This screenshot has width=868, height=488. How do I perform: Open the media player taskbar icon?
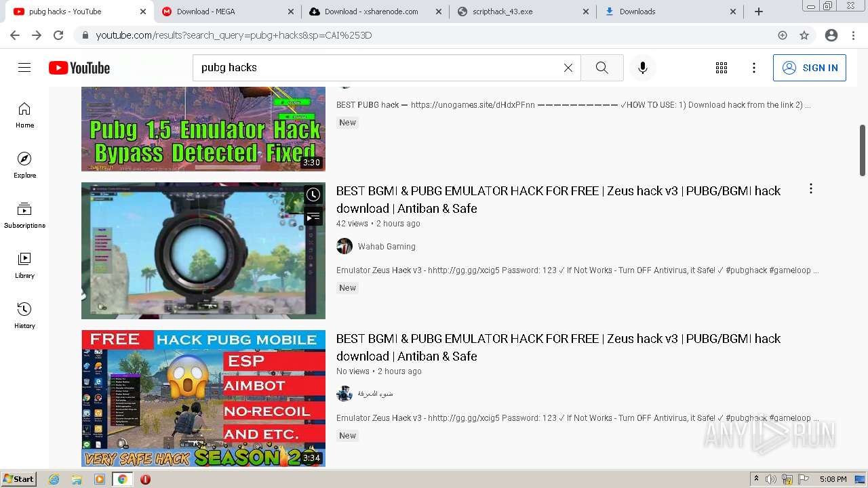pyautogui.click(x=100, y=479)
